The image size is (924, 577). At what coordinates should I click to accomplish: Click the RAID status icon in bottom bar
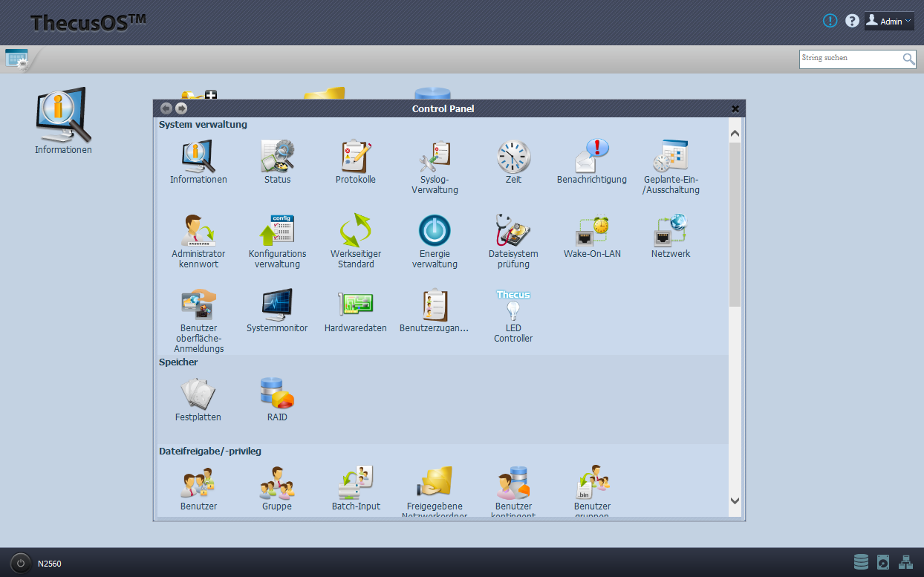861,562
